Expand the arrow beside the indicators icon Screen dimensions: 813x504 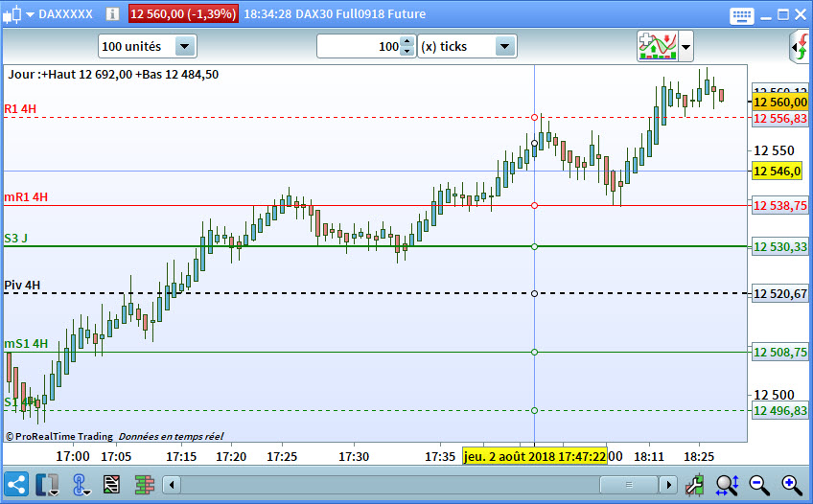click(x=686, y=47)
